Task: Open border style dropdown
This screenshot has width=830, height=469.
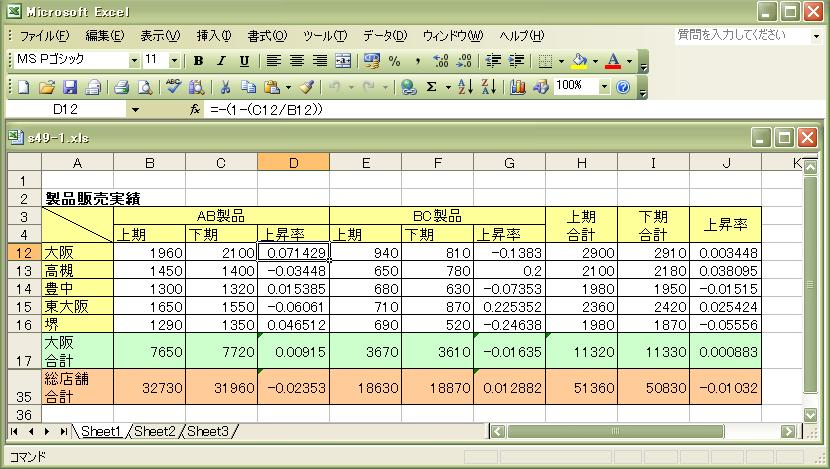Action: coord(561,61)
